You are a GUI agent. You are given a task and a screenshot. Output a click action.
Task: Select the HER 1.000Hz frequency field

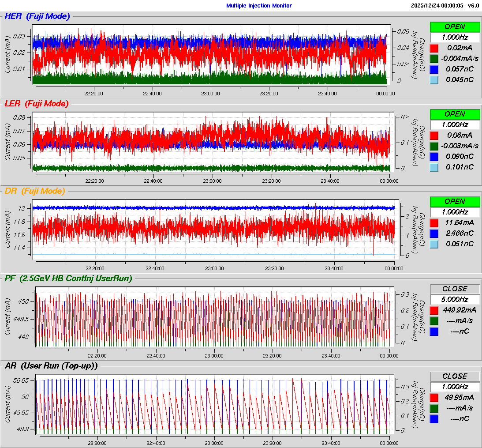[455, 38]
